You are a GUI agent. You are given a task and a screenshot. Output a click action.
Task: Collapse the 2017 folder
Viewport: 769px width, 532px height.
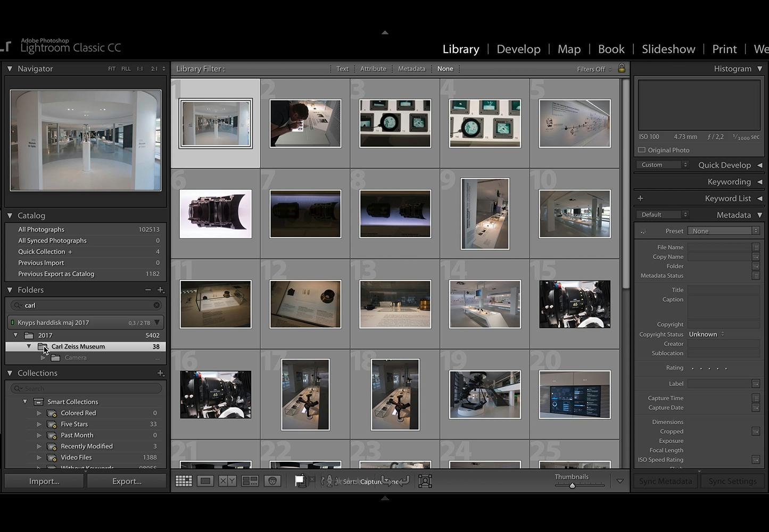(15, 335)
